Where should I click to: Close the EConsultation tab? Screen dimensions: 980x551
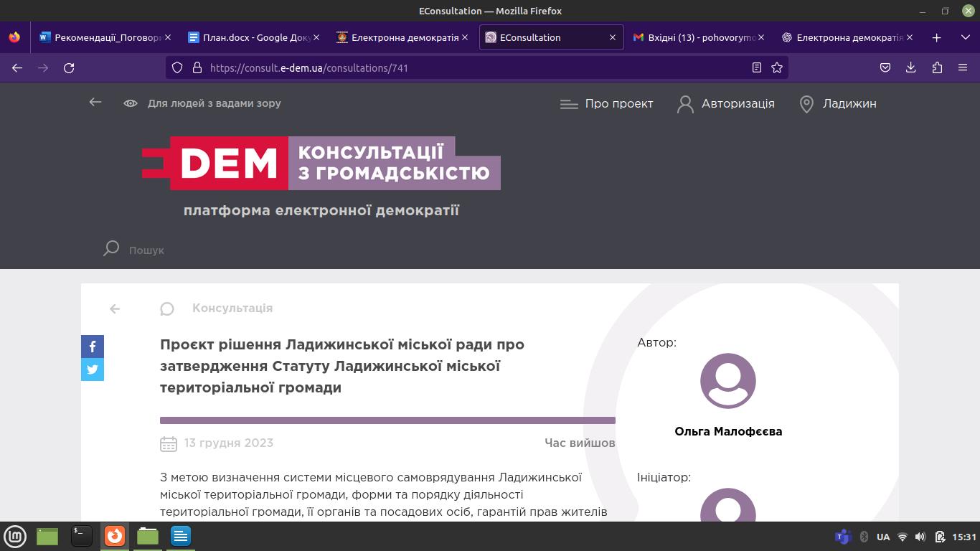click(613, 37)
